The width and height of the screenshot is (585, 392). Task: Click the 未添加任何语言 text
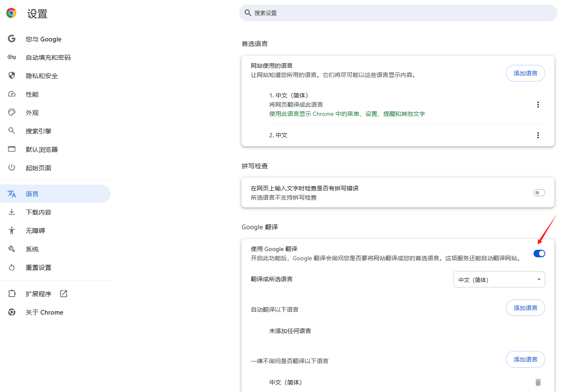pos(290,331)
